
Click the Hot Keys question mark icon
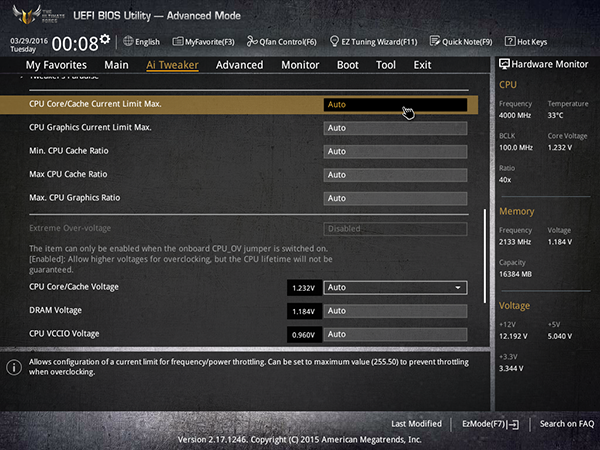510,41
